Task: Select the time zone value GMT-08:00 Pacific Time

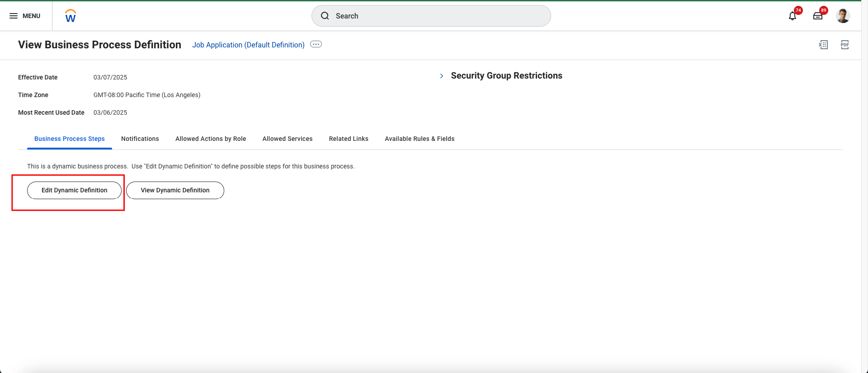Action: click(x=147, y=95)
